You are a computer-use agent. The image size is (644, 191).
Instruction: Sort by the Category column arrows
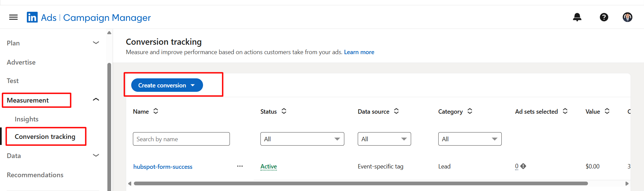point(470,111)
